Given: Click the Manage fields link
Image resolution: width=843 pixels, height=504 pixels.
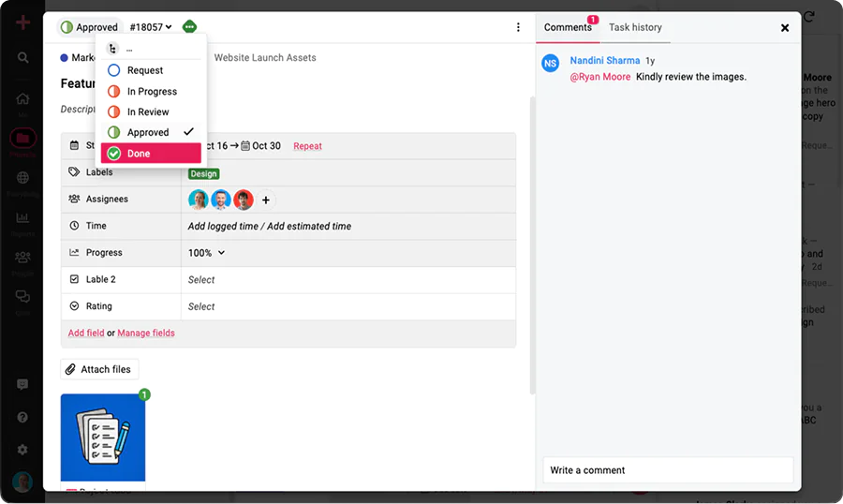Looking at the screenshot, I should (x=146, y=333).
